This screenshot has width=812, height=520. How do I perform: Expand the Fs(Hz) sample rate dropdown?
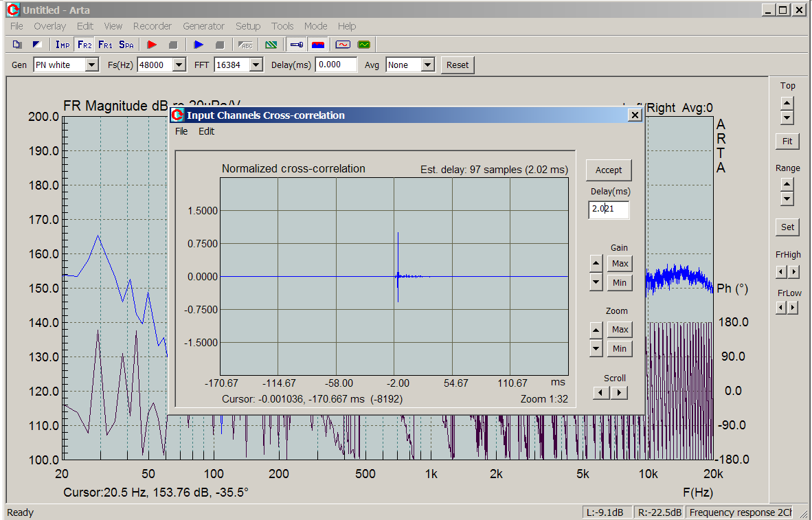(x=179, y=65)
